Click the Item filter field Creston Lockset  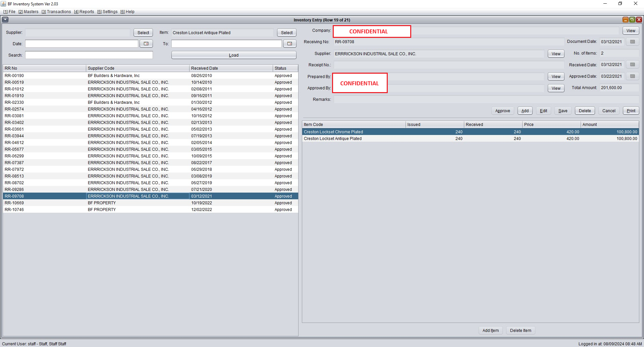(x=222, y=33)
